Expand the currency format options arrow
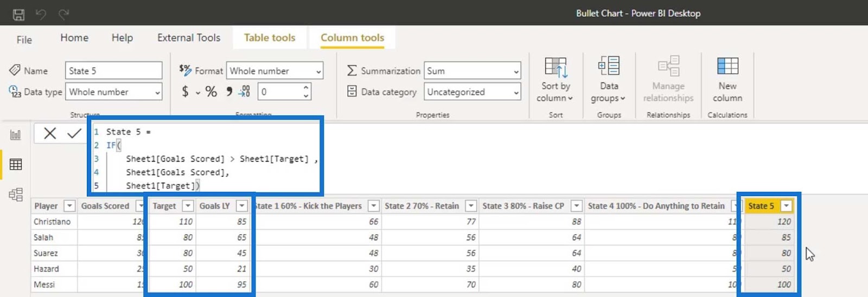 198,93
